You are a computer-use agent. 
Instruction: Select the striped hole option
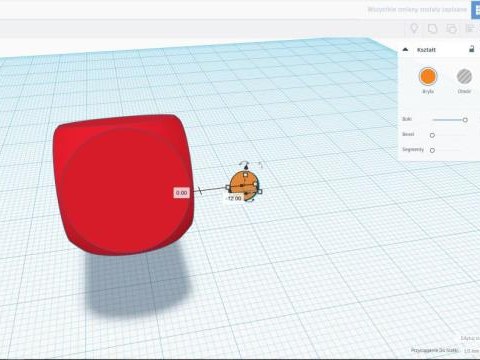(x=464, y=76)
